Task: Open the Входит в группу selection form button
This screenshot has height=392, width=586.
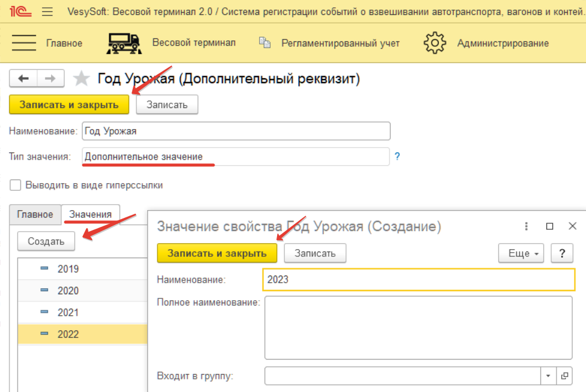Action: click(564, 376)
